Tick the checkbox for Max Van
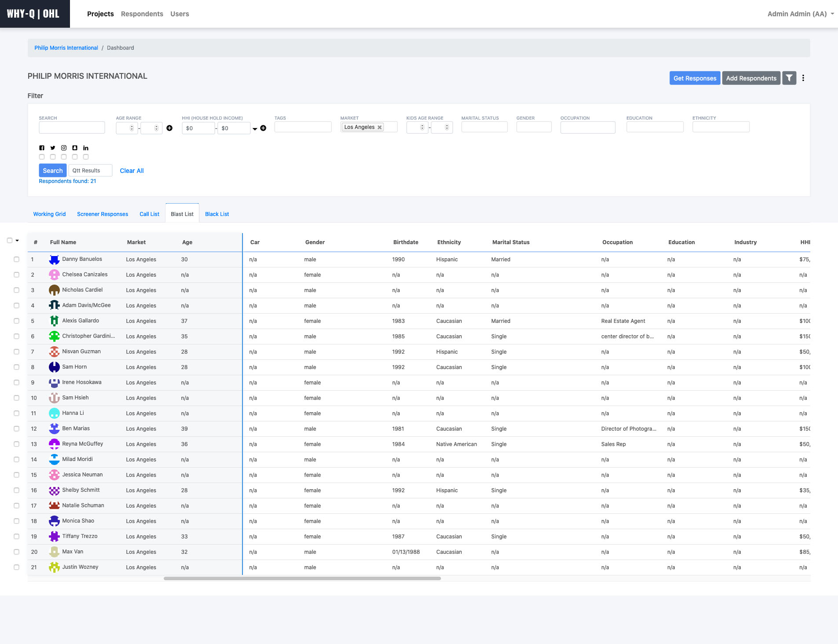The image size is (838, 644). [17, 552]
